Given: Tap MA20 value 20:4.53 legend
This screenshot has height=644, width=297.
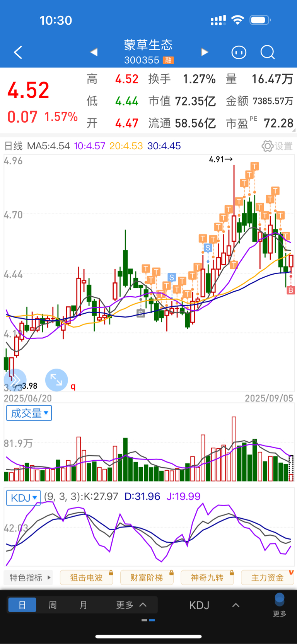Looking at the screenshot, I should point(126,146).
